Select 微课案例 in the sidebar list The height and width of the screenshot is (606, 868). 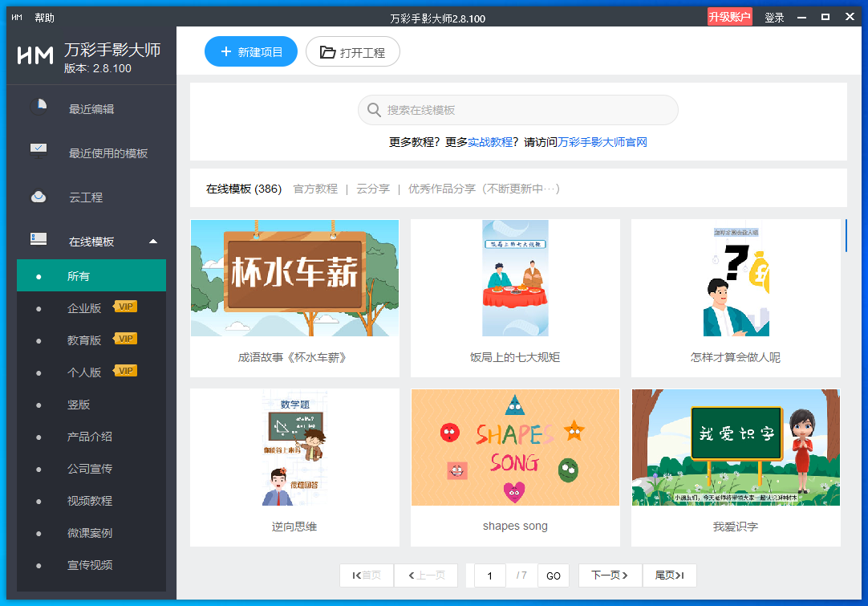coord(90,532)
